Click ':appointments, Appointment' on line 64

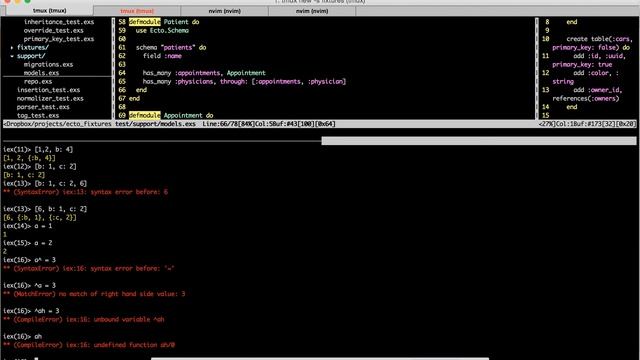click(220, 73)
